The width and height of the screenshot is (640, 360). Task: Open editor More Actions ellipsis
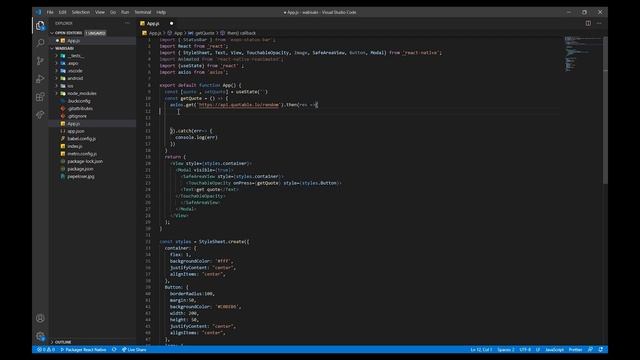(599, 23)
